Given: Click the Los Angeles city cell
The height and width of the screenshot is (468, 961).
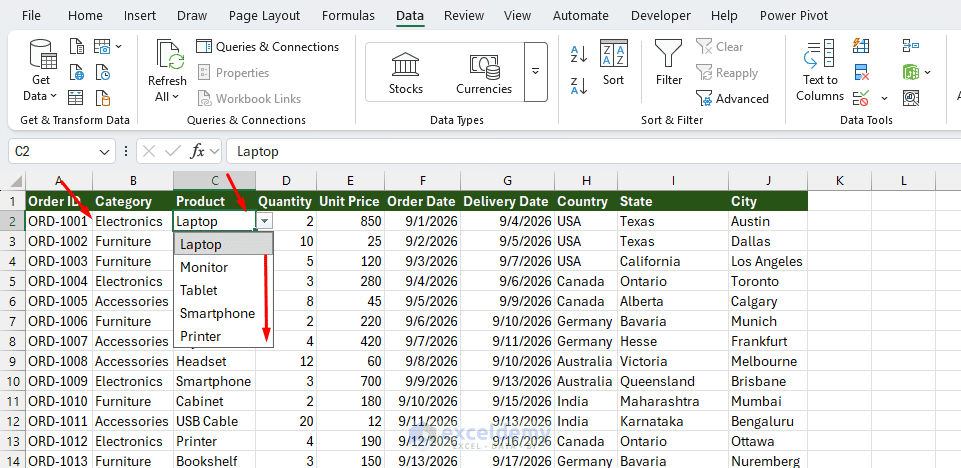Looking at the screenshot, I should (x=768, y=262).
